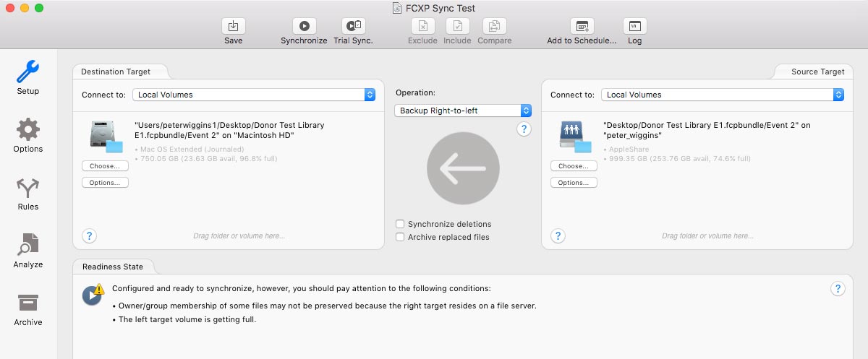Click Choose... under Source Target
The width and height of the screenshot is (868, 359).
click(574, 166)
